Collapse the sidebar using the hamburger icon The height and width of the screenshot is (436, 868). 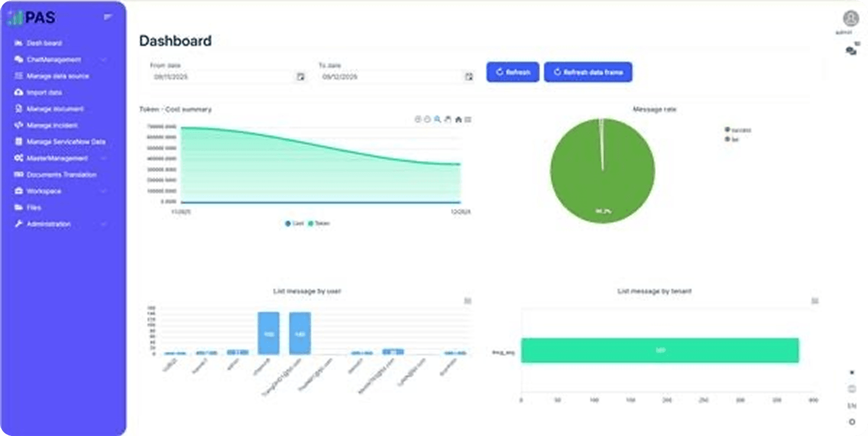[108, 17]
